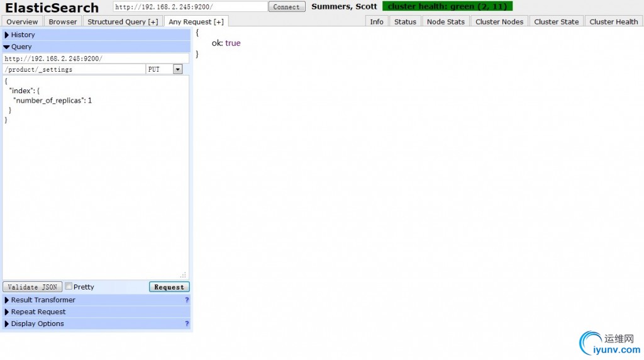Select the "index": { line in editor
The width and height of the screenshot is (644, 360).
[x=25, y=91]
